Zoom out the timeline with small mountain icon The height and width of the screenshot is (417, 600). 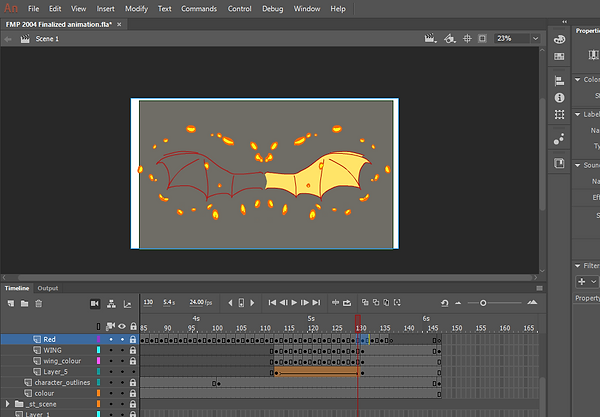(458, 303)
